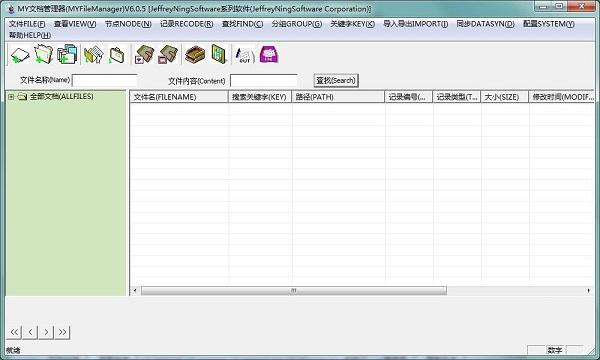Open the NODE menu

(x=128, y=24)
